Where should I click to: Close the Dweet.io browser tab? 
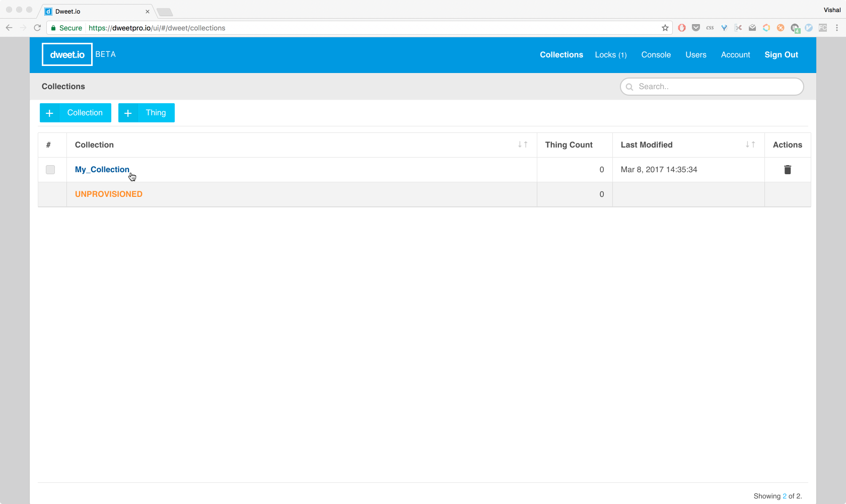point(148,12)
